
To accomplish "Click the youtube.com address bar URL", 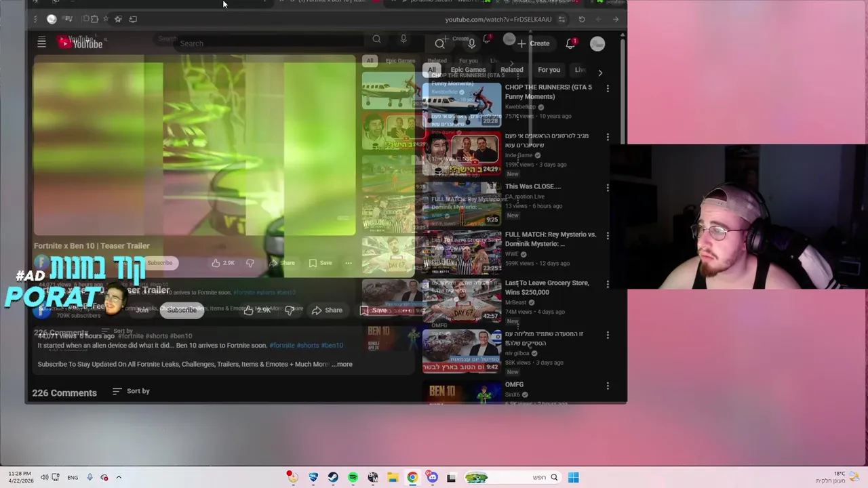I will tap(498, 19).
